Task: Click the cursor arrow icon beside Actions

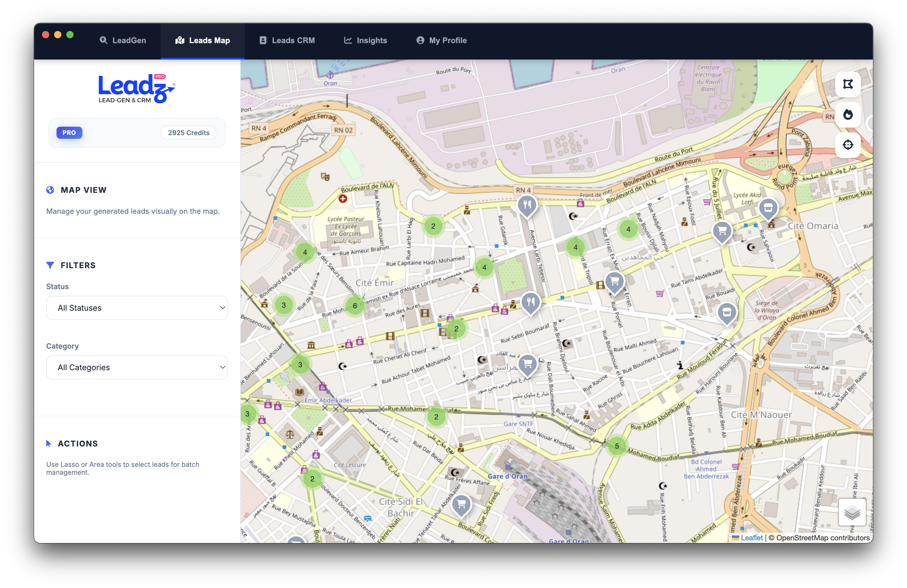Action: pos(49,443)
